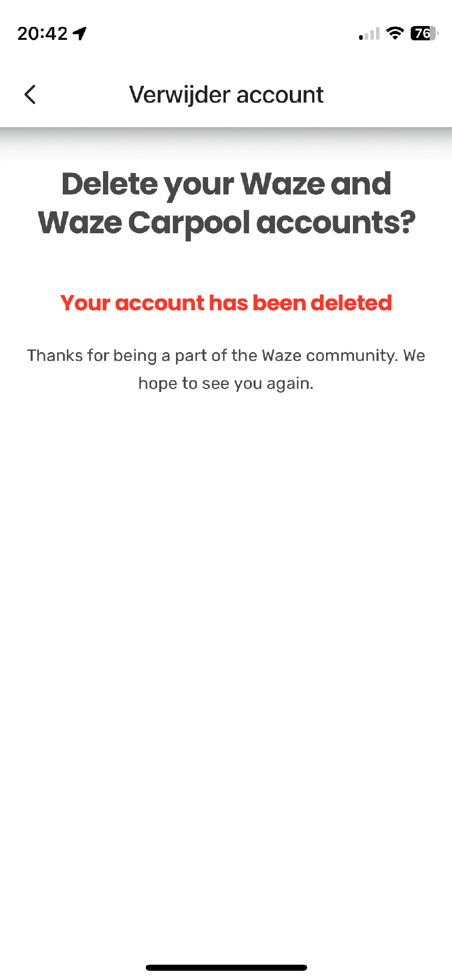452x980 pixels.
Task: Tap the Thanks for being a part message
Action: (x=226, y=369)
